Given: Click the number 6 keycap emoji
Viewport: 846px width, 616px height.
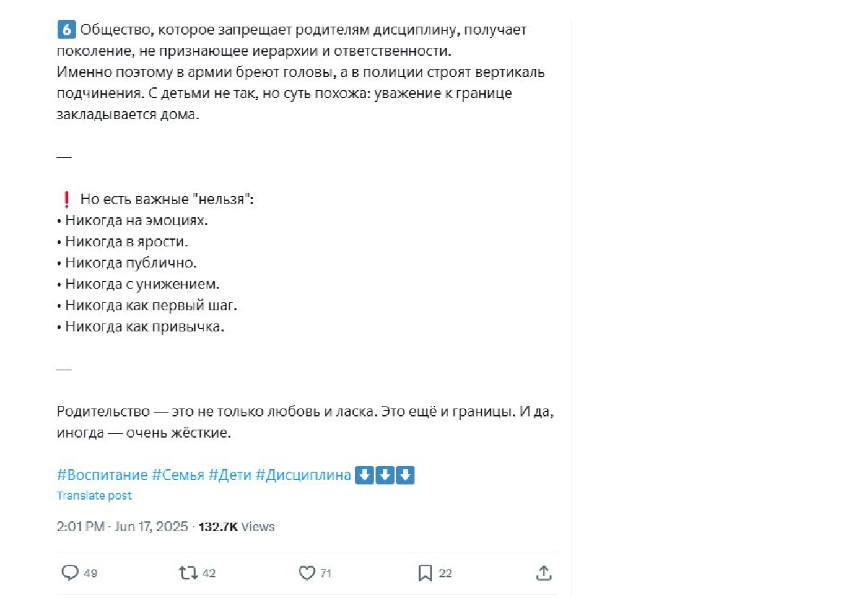Looking at the screenshot, I should [x=66, y=29].
